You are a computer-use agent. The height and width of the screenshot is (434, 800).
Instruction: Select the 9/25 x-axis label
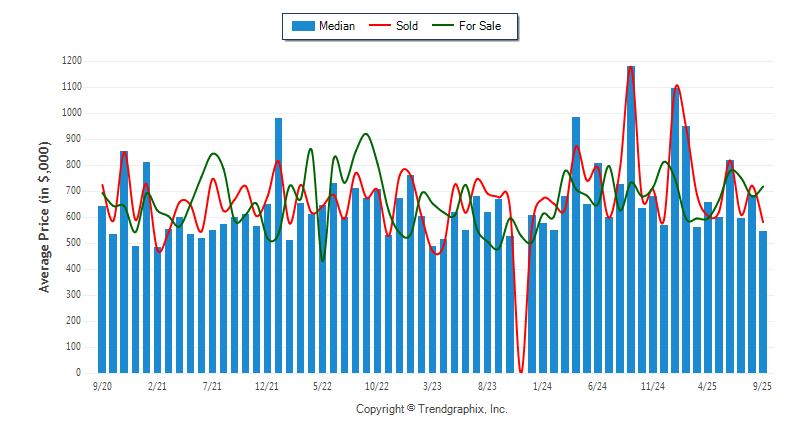click(x=763, y=385)
